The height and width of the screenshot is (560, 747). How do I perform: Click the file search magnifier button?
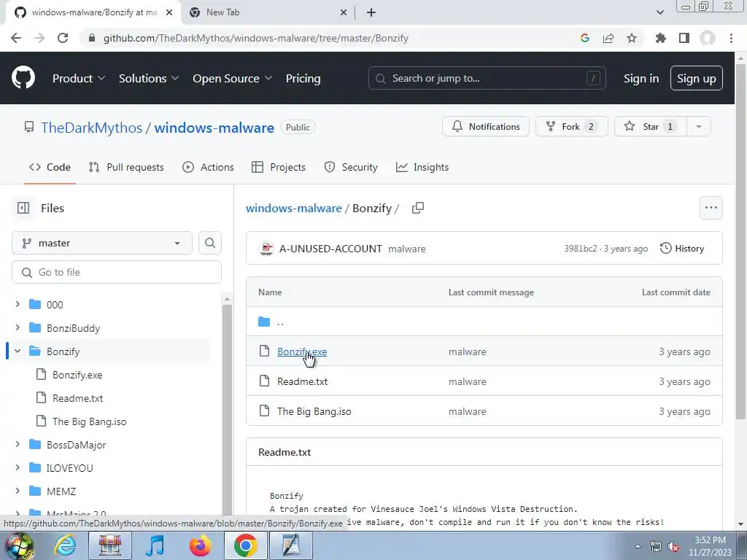point(210,243)
